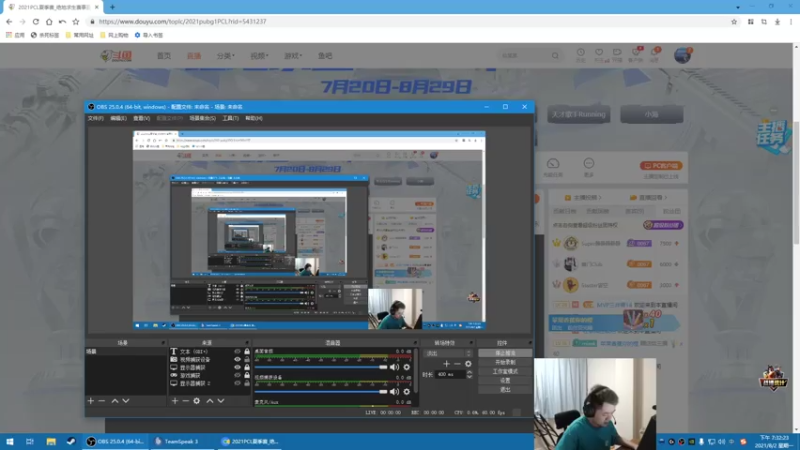The height and width of the screenshot is (450, 800).
Task: Adjust desktop audio volume slider
Action: pyautogui.click(x=321, y=367)
